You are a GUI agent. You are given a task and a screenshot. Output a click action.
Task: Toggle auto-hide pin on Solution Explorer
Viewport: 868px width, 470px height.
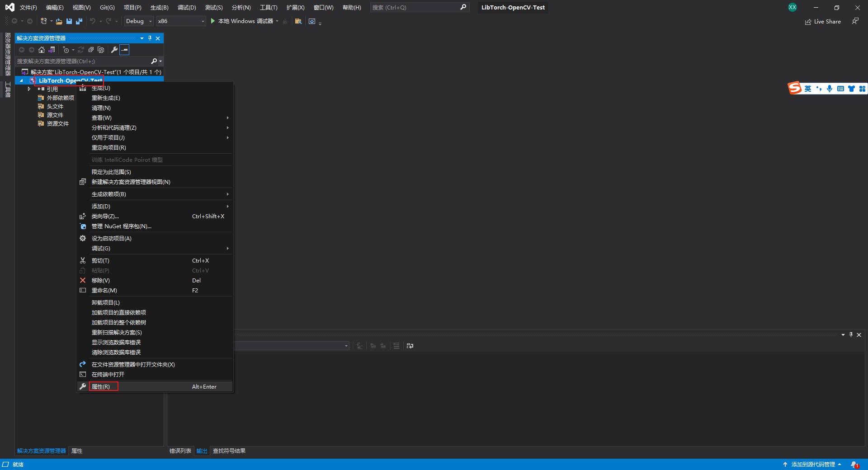(150, 38)
